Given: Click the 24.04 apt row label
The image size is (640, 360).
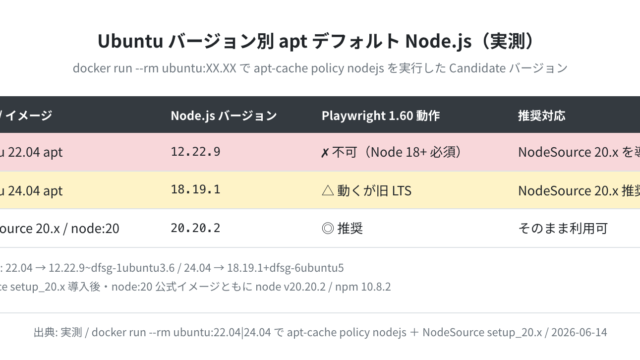Looking at the screenshot, I should pyautogui.click(x=31, y=191).
